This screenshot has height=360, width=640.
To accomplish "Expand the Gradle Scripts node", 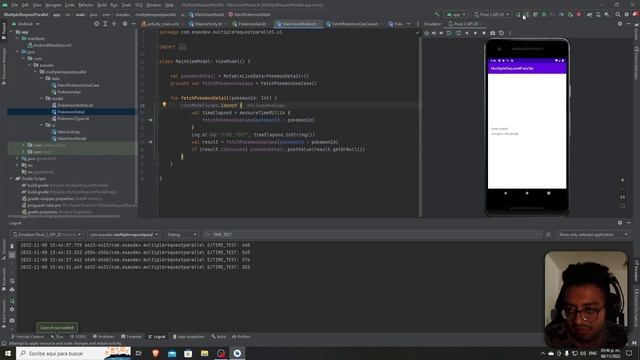I will coord(11,179).
